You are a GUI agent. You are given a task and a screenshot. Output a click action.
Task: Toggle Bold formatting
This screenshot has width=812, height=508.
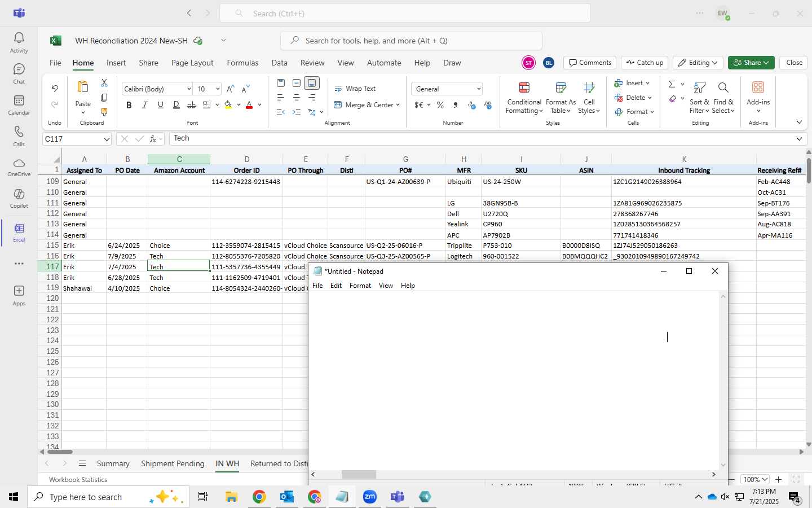(129, 105)
